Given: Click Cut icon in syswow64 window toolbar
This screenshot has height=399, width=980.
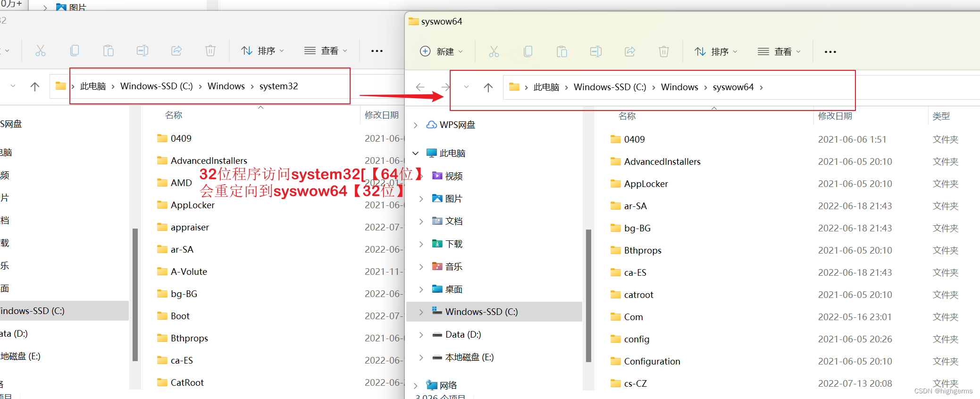Looking at the screenshot, I should tap(494, 51).
